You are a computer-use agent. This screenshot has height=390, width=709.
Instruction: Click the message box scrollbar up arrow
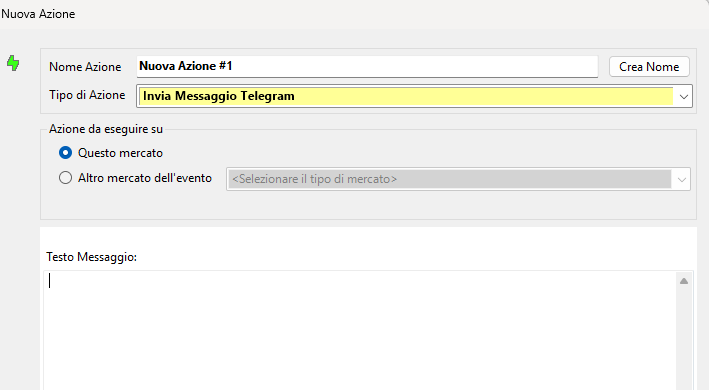(x=684, y=281)
